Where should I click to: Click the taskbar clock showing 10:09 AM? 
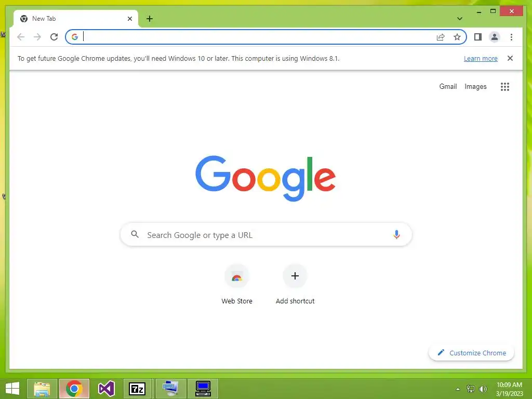click(509, 389)
